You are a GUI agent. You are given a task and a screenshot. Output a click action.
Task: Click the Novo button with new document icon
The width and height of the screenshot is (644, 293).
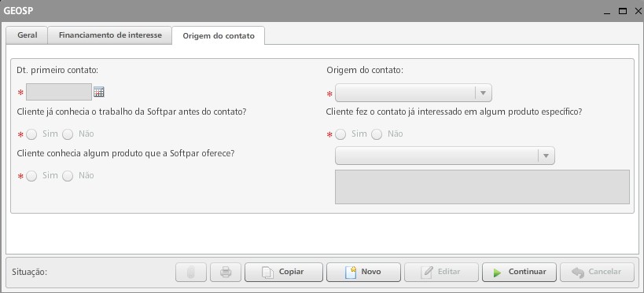(363, 272)
